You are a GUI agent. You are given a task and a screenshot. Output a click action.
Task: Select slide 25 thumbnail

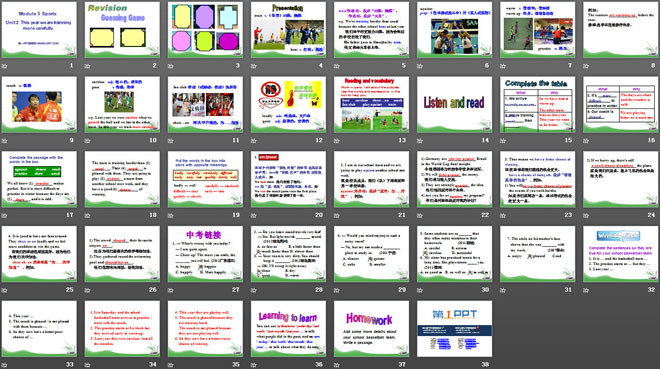click(x=39, y=254)
